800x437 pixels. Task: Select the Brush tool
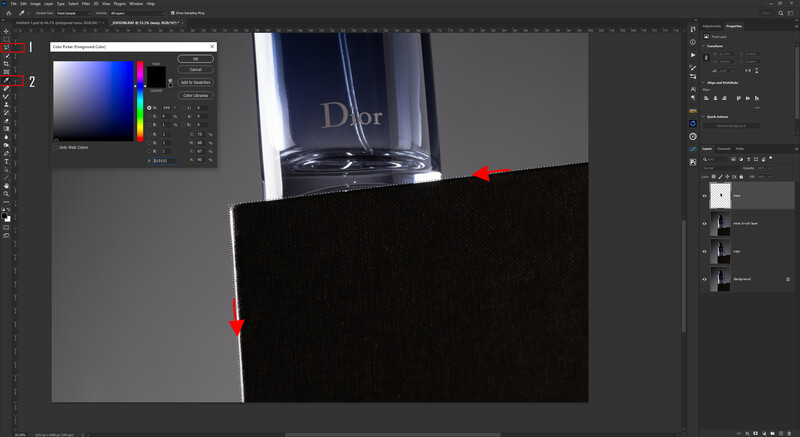6,96
